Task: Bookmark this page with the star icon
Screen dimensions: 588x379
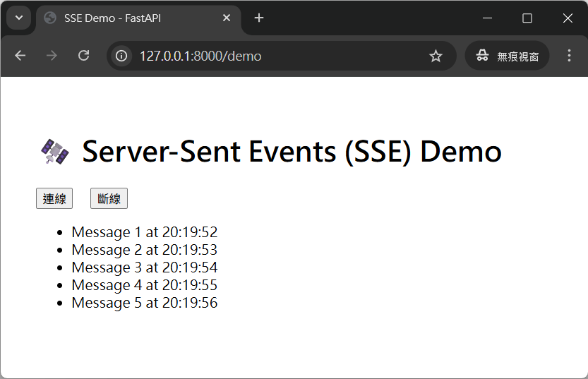Action: point(436,56)
